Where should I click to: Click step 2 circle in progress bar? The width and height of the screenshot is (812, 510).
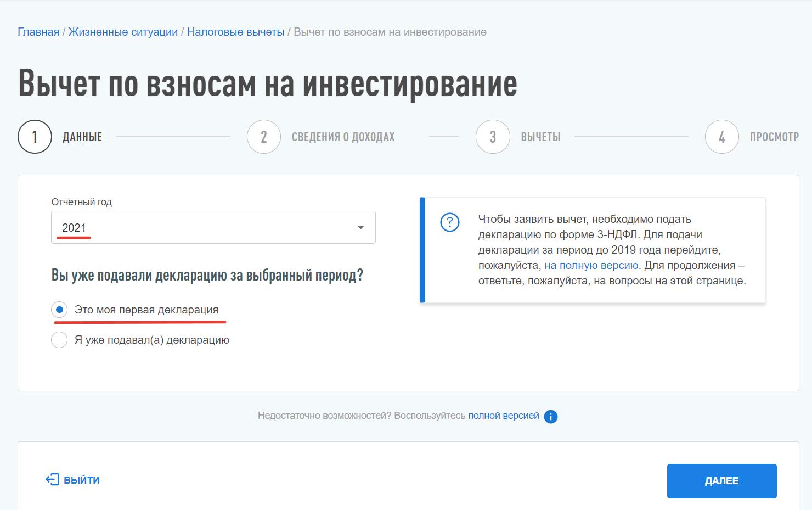(x=264, y=137)
